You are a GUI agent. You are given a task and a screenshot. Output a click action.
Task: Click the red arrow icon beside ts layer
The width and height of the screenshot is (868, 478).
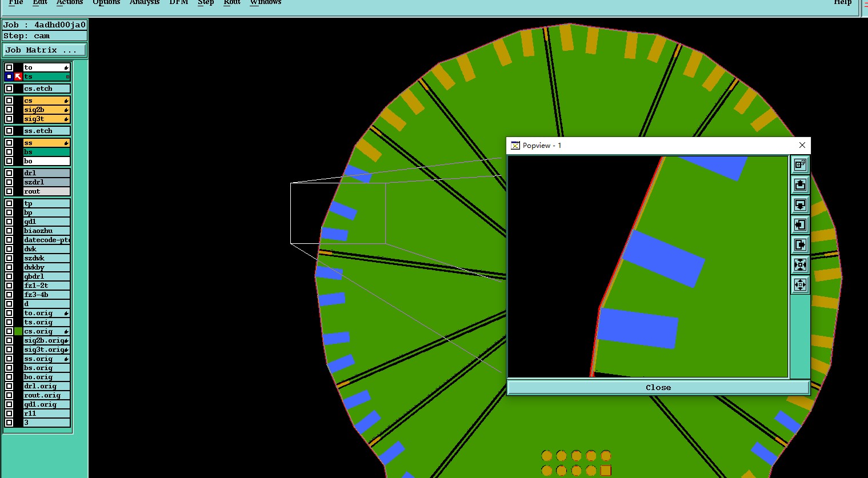tap(18, 77)
